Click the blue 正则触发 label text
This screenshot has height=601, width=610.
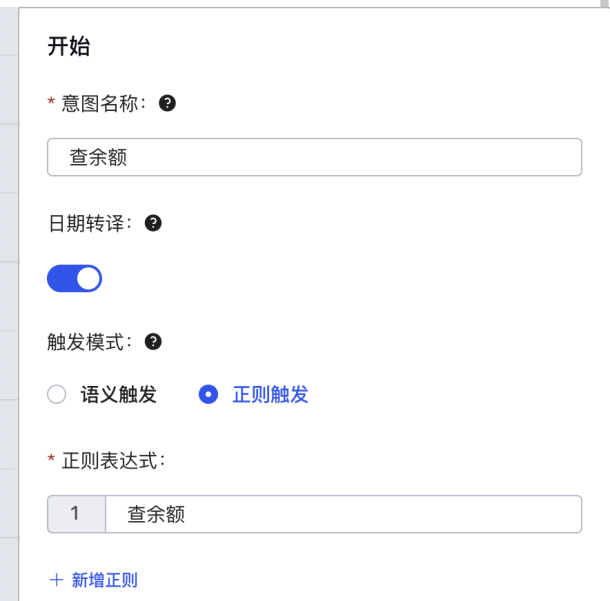pos(270,394)
